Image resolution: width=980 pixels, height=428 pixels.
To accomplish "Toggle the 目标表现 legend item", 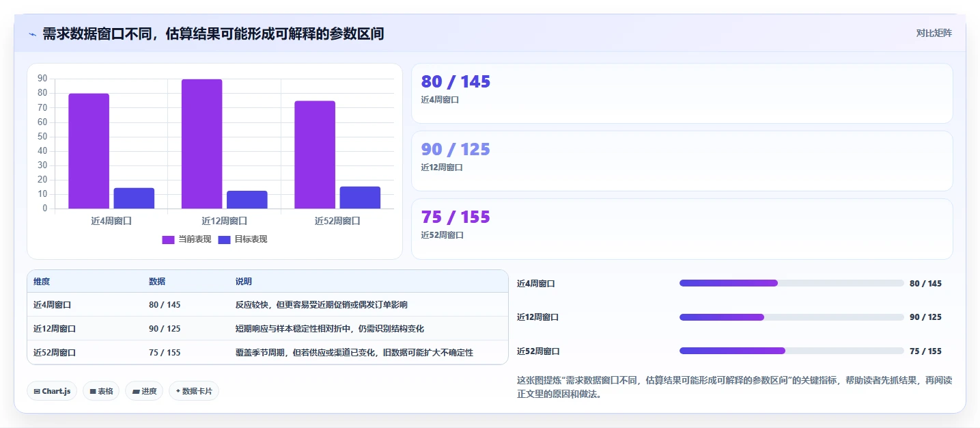I will point(242,239).
